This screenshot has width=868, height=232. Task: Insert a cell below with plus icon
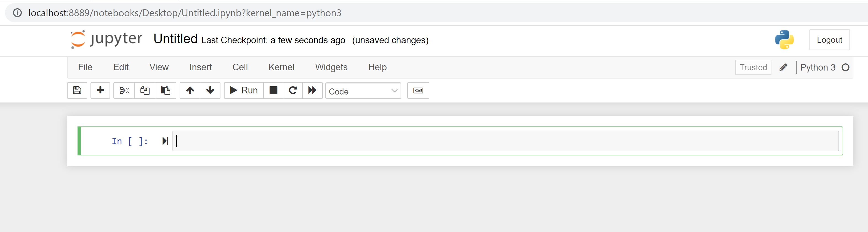[x=100, y=91]
